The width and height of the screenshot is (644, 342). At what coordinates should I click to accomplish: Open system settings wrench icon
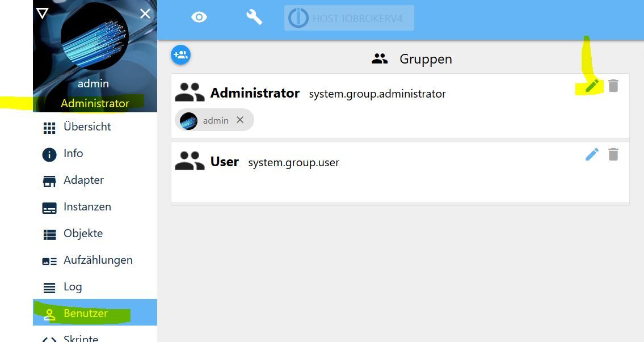(x=254, y=17)
